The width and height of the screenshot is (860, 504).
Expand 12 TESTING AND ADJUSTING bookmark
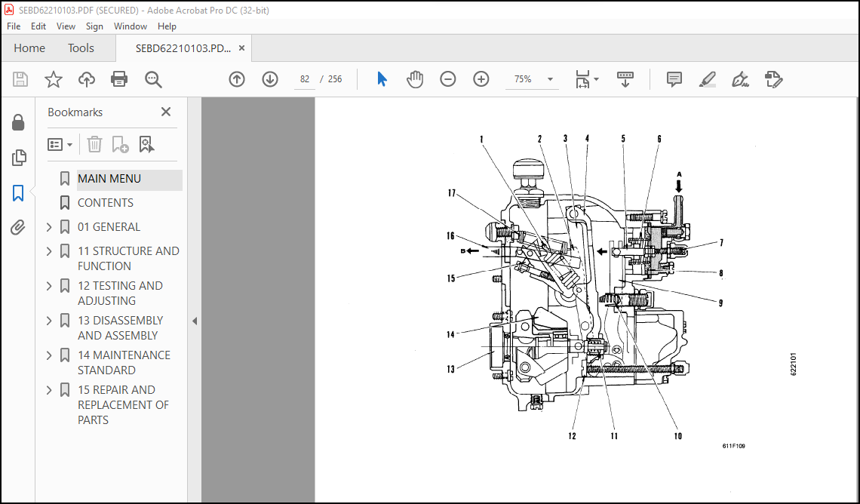coord(49,286)
